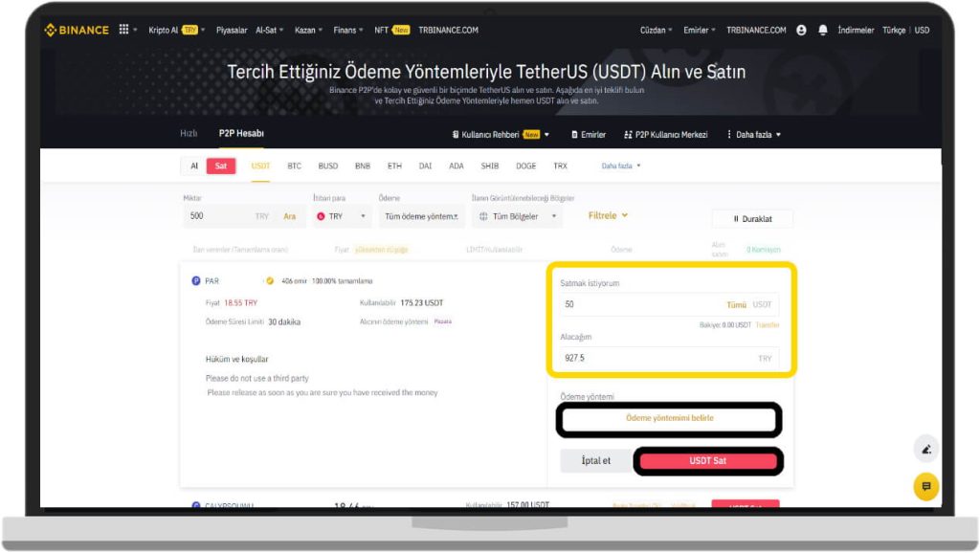Viewport: 980px width, 553px height.
Task: Click the yellow chat support icon
Action: pyautogui.click(x=926, y=486)
